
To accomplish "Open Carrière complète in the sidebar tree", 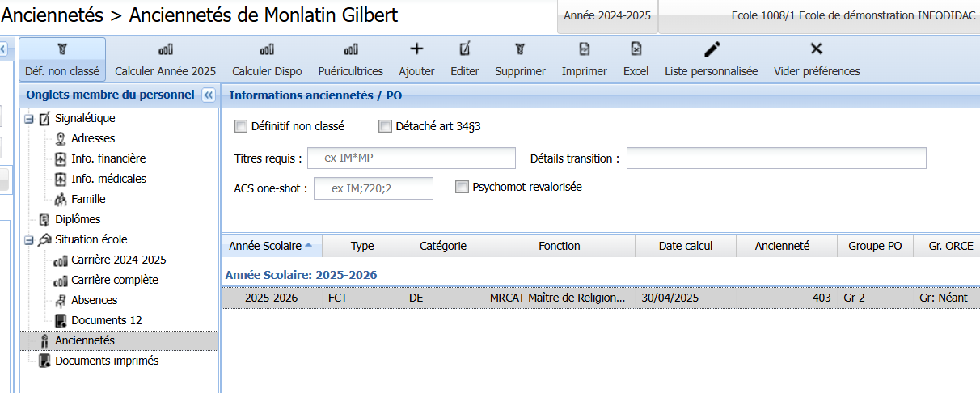I will point(114,280).
